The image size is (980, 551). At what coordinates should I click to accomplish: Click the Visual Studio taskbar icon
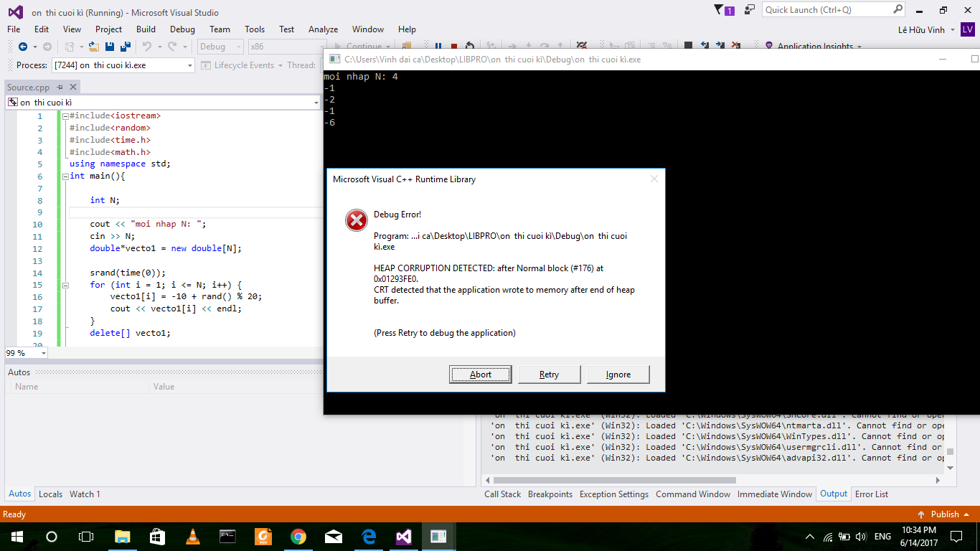tap(404, 536)
